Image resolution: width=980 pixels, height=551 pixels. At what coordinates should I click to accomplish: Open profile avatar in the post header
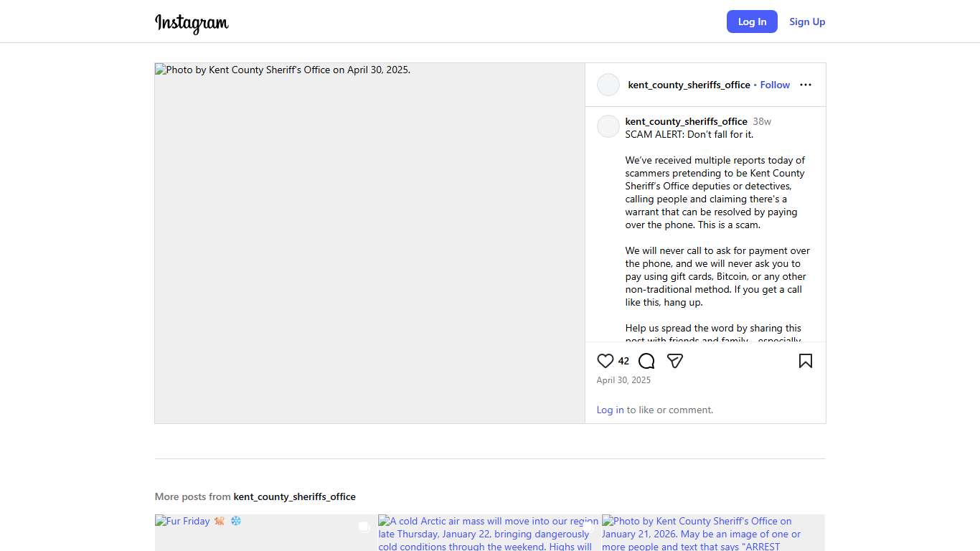click(608, 85)
